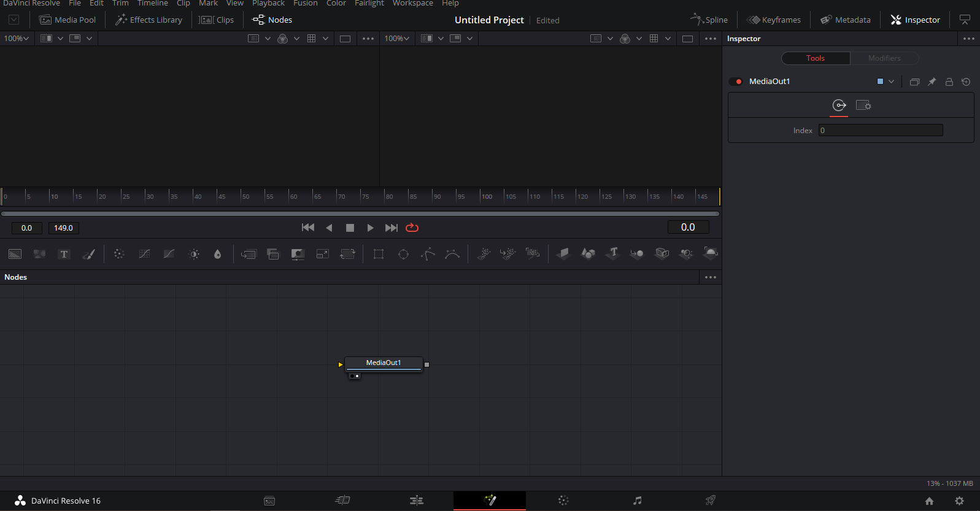Add a Matte Control node from toolbar

click(x=298, y=254)
